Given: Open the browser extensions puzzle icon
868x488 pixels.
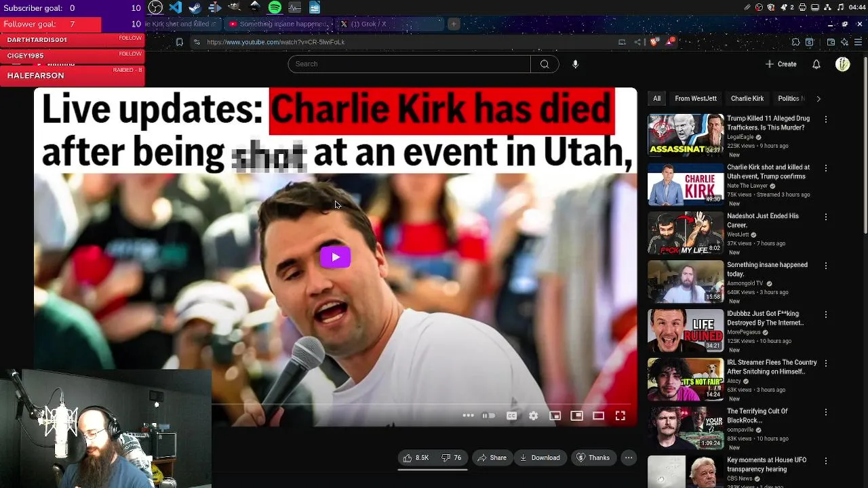Looking at the screenshot, I should point(795,42).
